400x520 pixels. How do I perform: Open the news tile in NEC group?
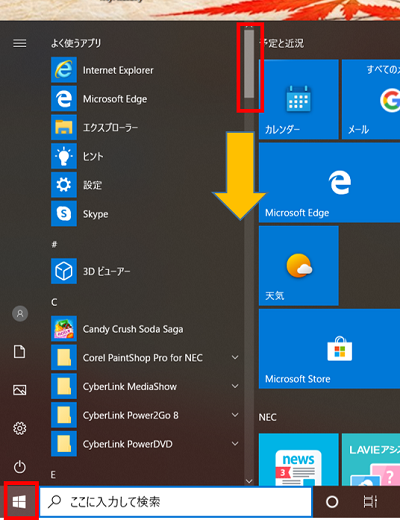pyautogui.click(x=299, y=460)
